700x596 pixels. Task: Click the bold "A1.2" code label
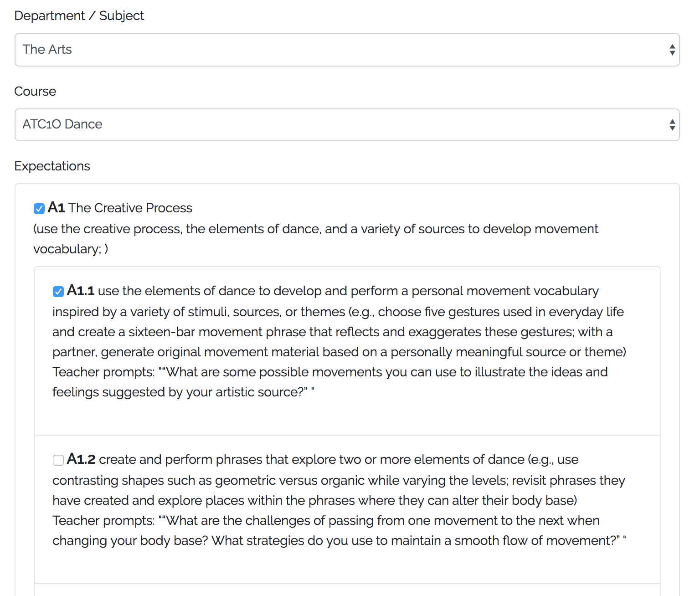(x=81, y=459)
